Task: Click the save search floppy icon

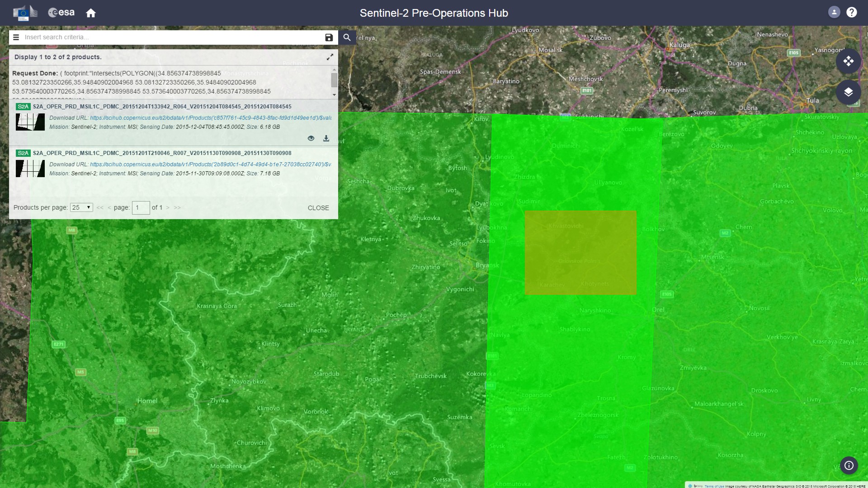Action: click(329, 38)
